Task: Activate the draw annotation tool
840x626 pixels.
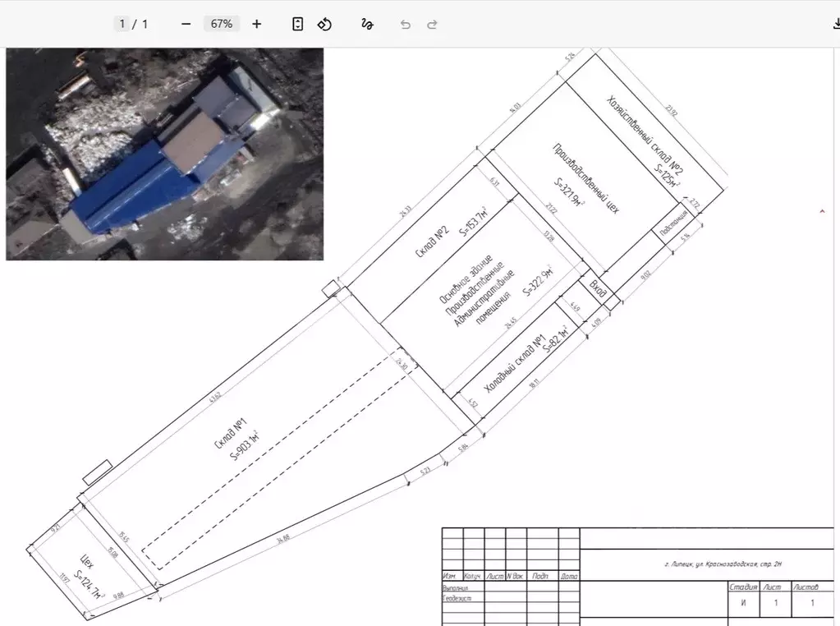Action: click(x=367, y=24)
